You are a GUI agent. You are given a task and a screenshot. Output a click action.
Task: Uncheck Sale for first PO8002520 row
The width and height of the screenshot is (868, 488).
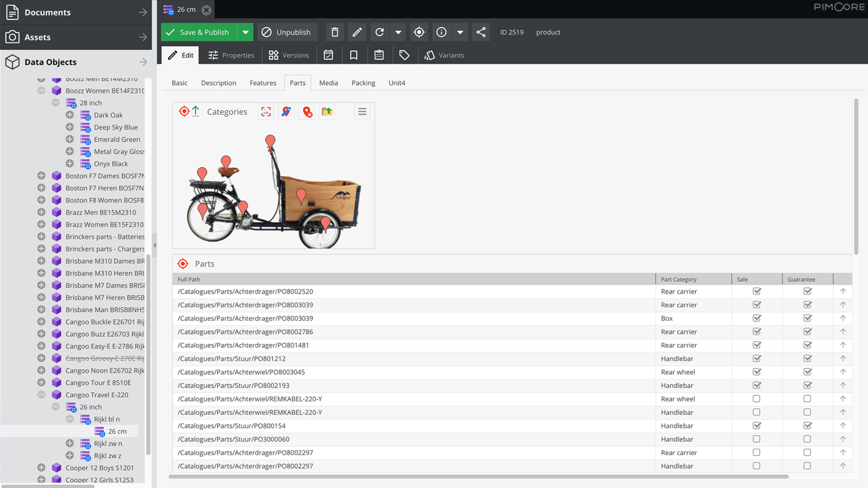pyautogui.click(x=757, y=291)
